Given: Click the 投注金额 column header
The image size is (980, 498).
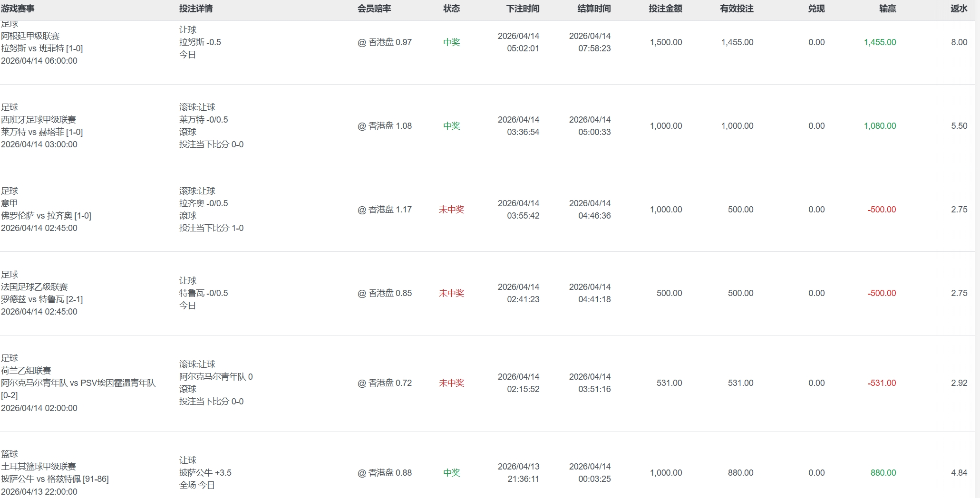Looking at the screenshot, I should coord(665,9).
